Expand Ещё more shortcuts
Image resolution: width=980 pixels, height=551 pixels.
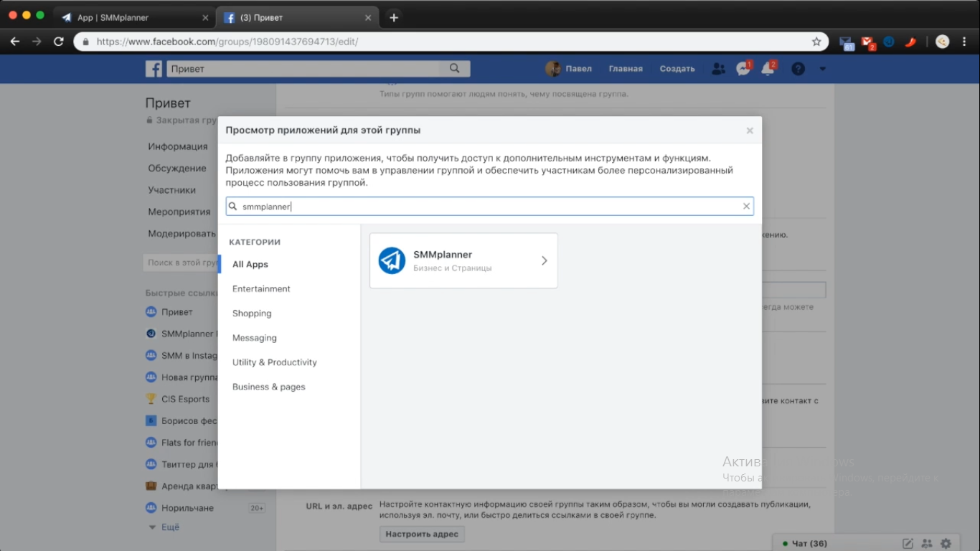[x=170, y=527]
